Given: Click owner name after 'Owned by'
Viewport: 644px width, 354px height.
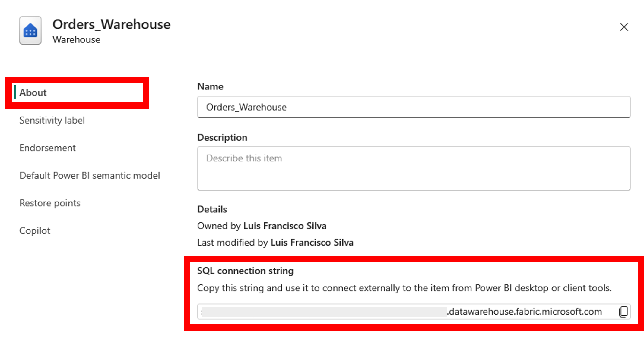Looking at the screenshot, I should click(285, 226).
